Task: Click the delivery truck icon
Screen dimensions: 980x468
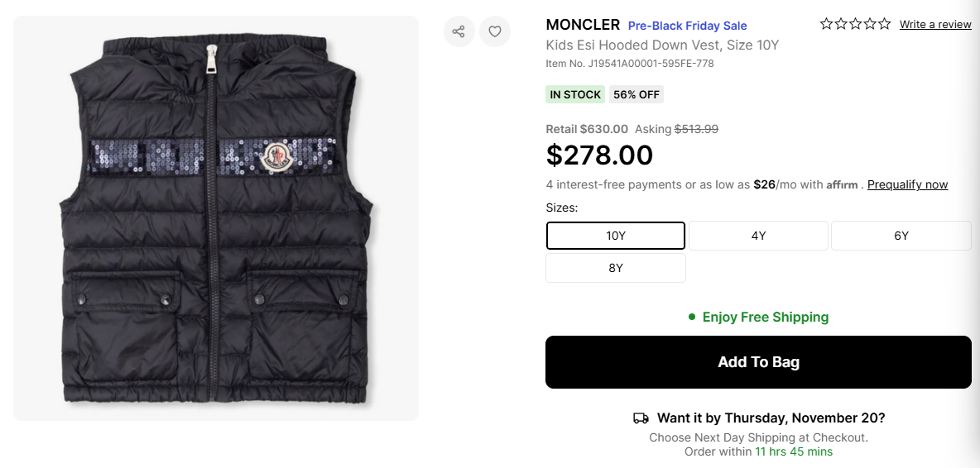Action: (641, 418)
